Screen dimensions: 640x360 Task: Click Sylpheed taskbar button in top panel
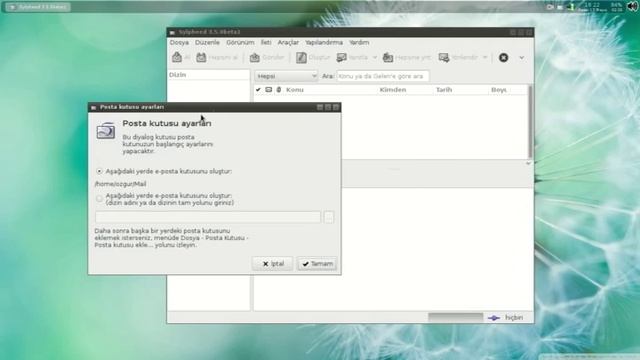pos(38,7)
